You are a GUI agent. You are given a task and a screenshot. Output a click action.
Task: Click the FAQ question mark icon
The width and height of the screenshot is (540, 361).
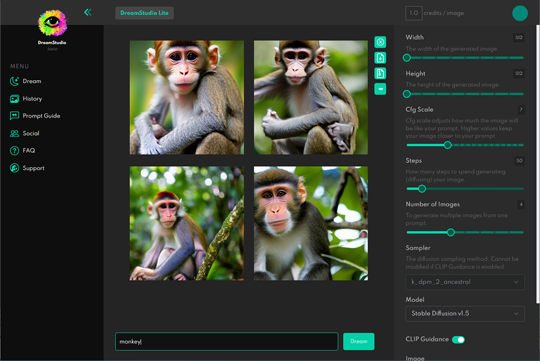[14, 151]
